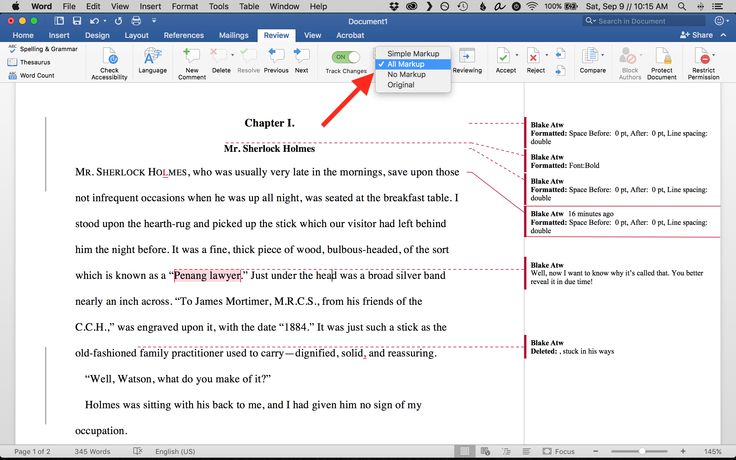This screenshot has height=460, width=736.
Task: Open Customize Quick Access Toolbar dropdown
Action: coord(153,21)
